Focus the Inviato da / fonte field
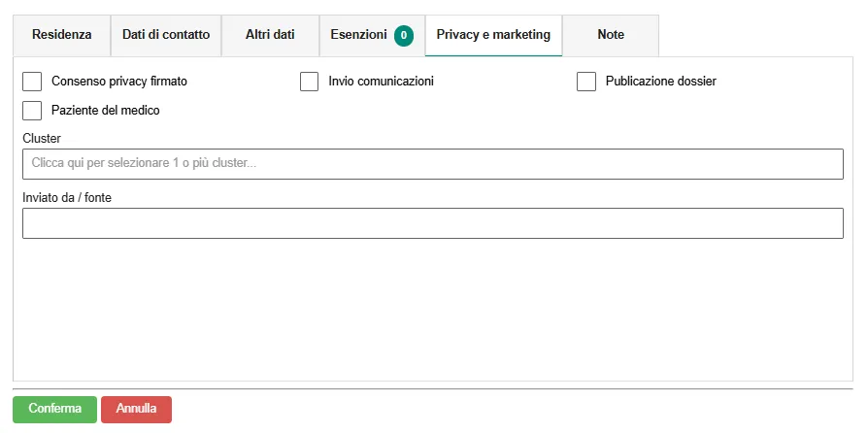This screenshot has height=433, width=868. click(x=432, y=223)
